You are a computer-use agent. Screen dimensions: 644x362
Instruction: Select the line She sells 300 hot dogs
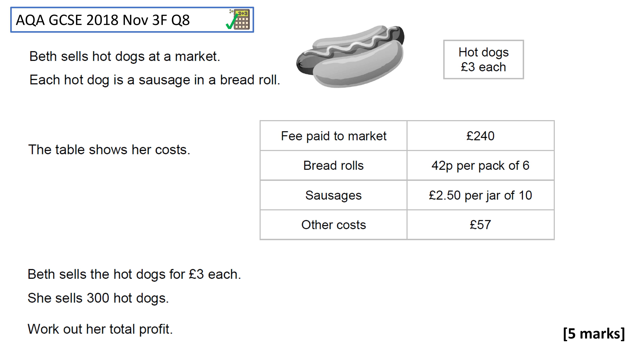point(98,298)
